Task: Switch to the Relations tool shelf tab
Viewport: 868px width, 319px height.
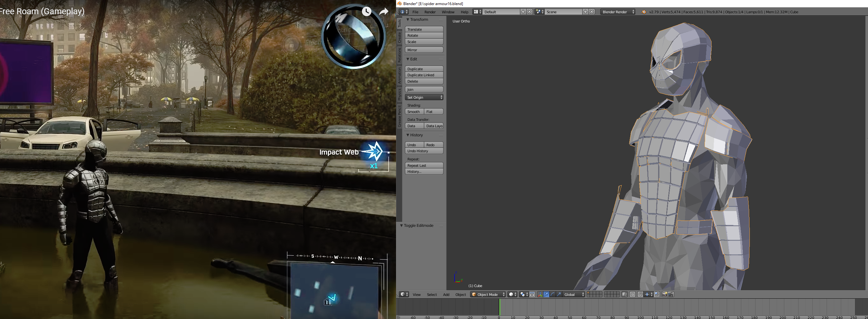Action: click(400, 55)
